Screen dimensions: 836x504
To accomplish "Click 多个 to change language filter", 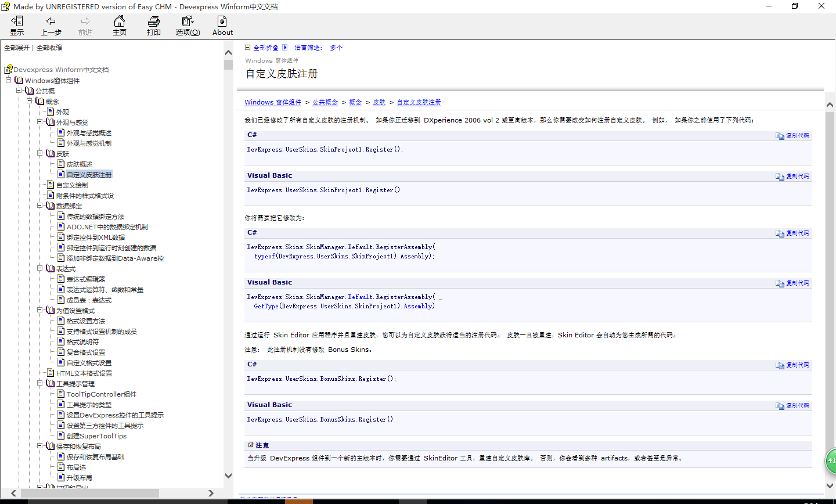I will 336,47.
